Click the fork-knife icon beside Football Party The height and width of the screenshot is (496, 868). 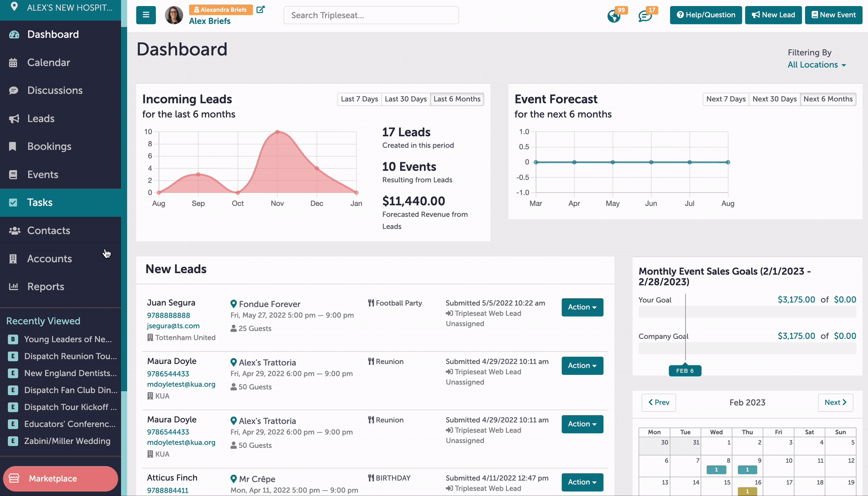click(371, 303)
